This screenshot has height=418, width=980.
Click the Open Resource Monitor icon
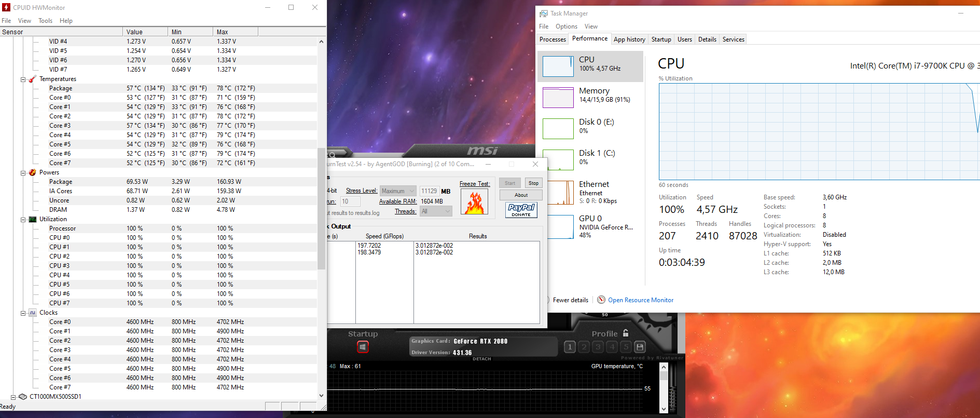pyautogui.click(x=601, y=300)
